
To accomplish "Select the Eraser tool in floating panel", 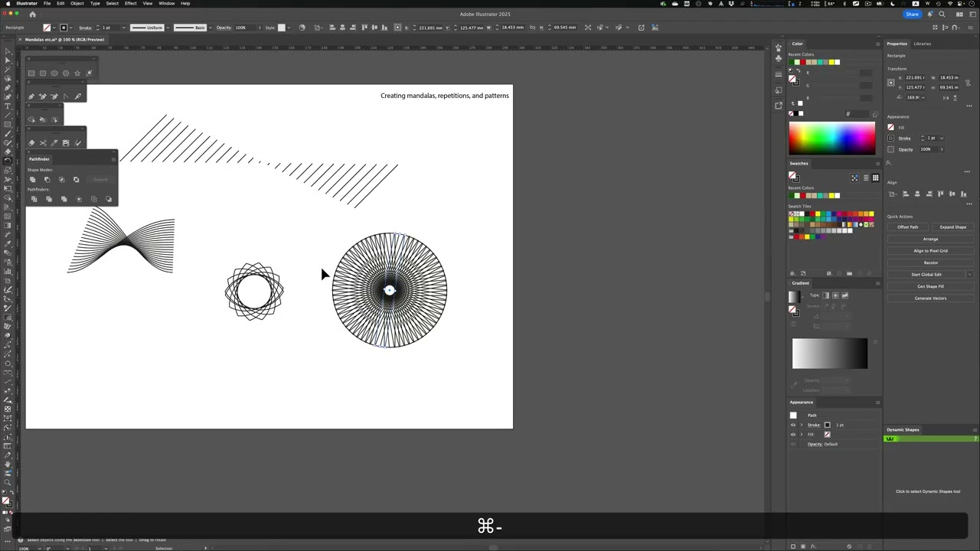I will click(31, 143).
